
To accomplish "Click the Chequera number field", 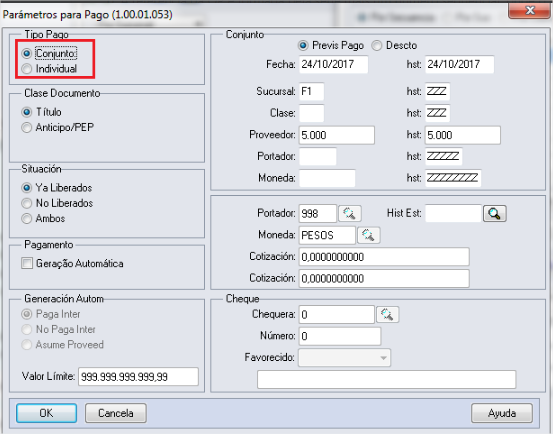I will 336,314.
